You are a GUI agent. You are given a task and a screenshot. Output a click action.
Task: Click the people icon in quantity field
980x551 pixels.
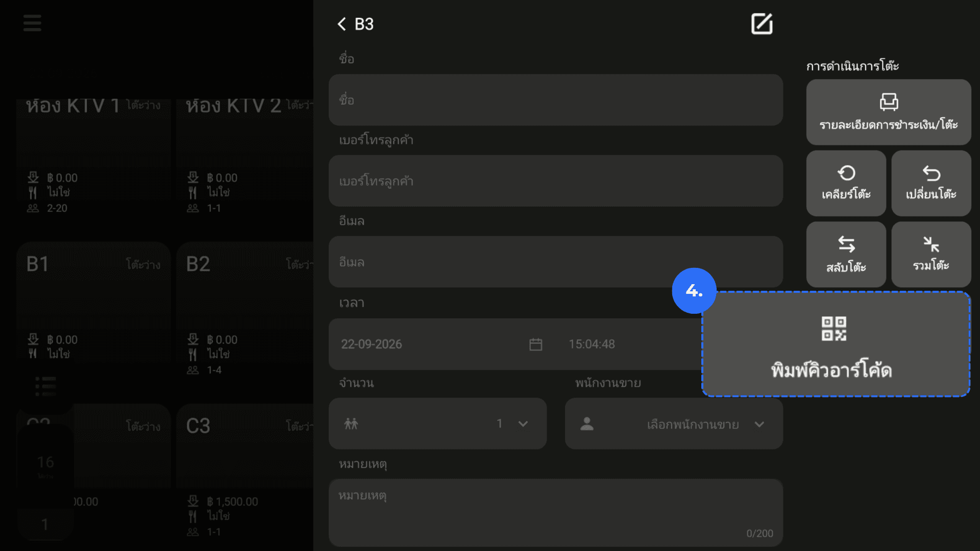click(351, 423)
